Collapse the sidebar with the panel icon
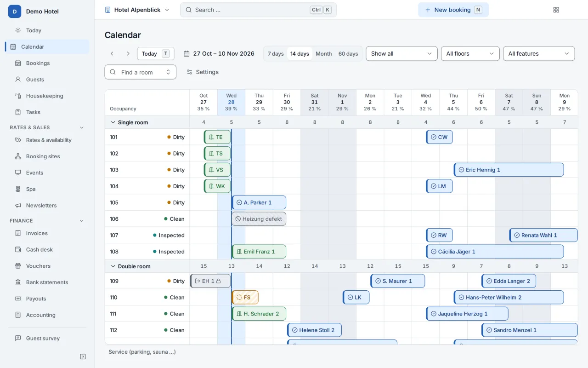Screen dimensions: 588x368 coord(83,356)
